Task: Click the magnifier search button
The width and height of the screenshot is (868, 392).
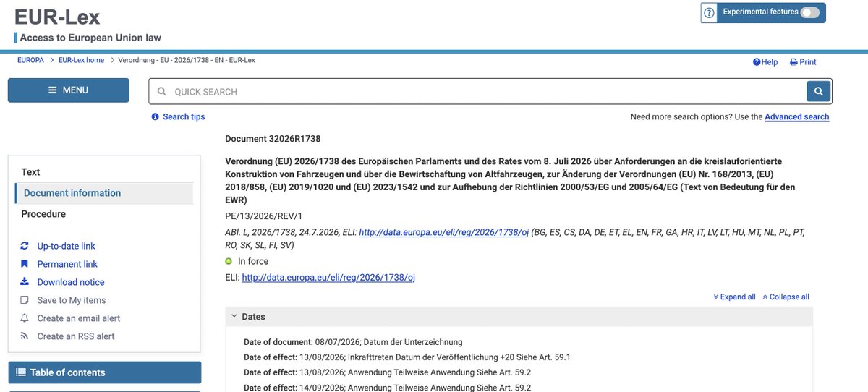Action: pos(818,91)
